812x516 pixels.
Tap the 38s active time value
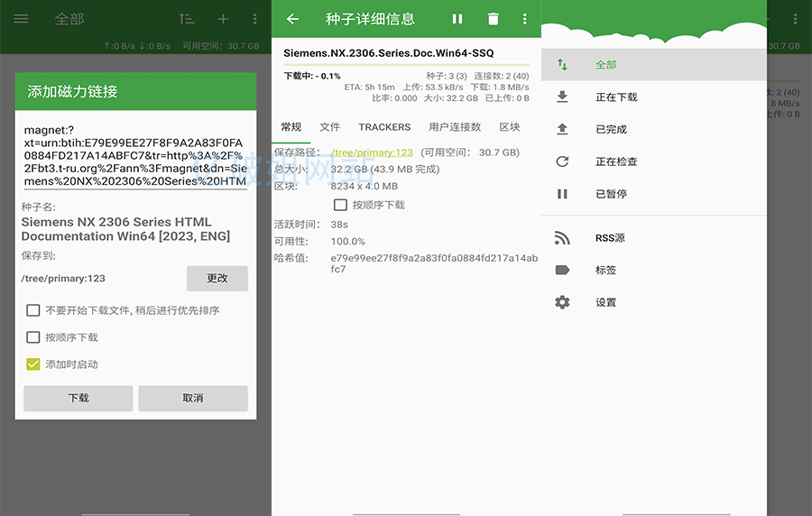pos(339,225)
